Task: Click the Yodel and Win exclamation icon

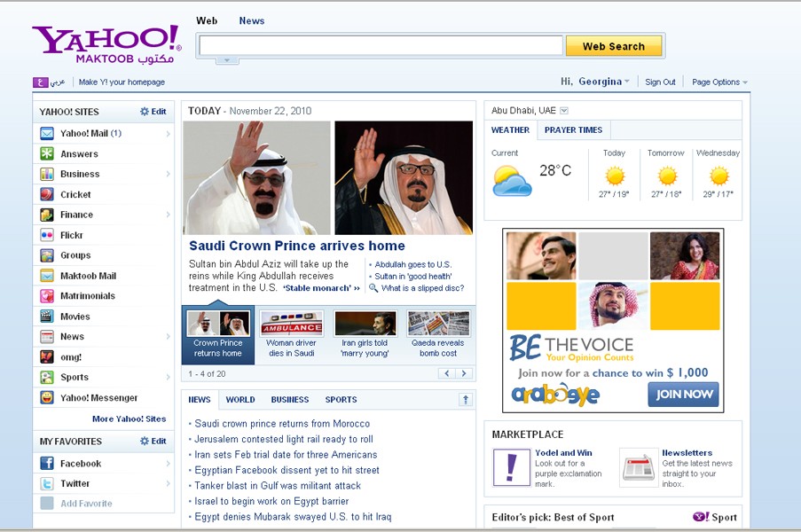Action: tap(511, 467)
